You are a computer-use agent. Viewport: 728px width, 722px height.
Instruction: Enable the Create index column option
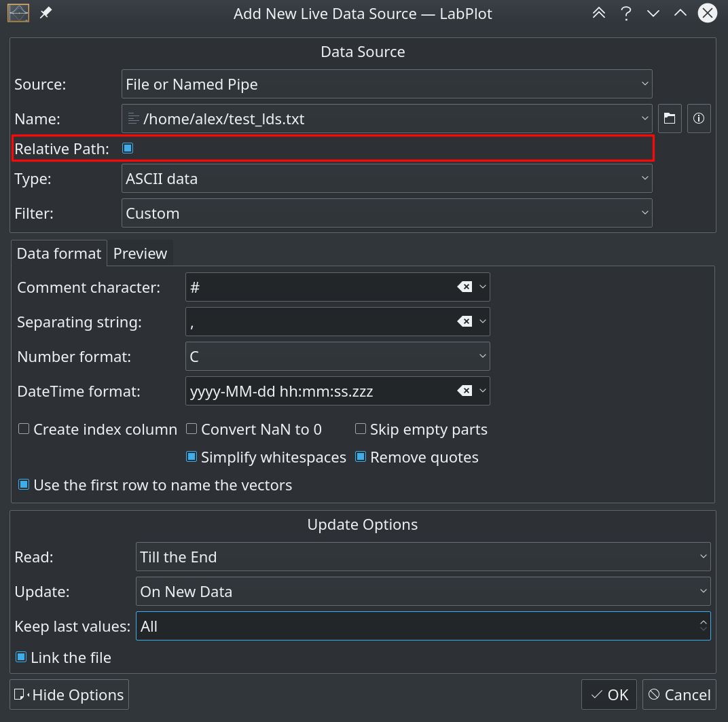(23, 429)
